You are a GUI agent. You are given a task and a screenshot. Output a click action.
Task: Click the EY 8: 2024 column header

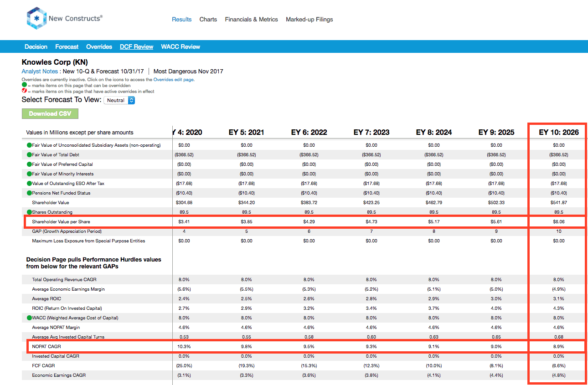point(434,132)
